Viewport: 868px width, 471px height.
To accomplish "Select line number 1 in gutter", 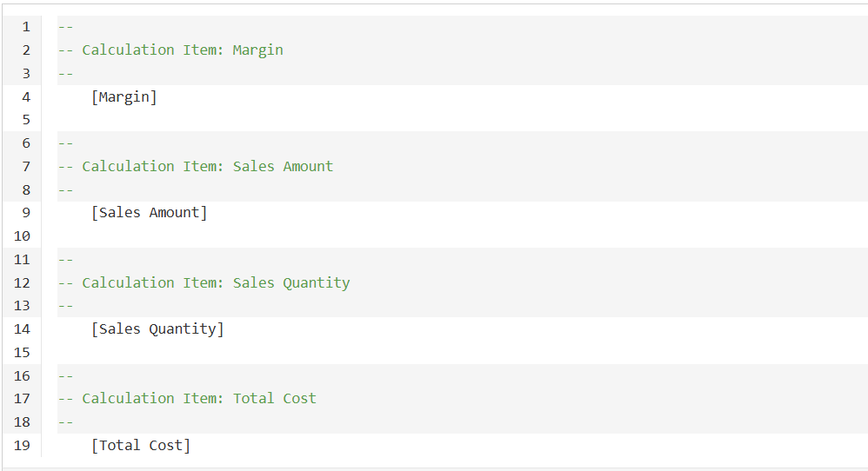I will (25, 27).
